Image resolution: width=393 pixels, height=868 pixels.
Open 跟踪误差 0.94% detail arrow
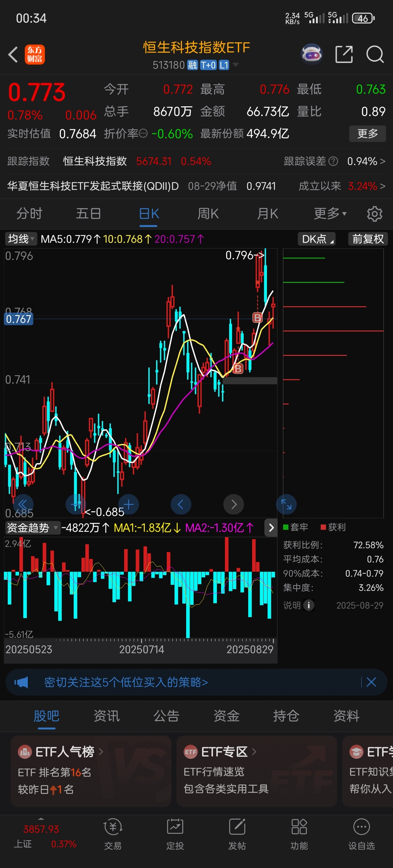coord(383,161)
